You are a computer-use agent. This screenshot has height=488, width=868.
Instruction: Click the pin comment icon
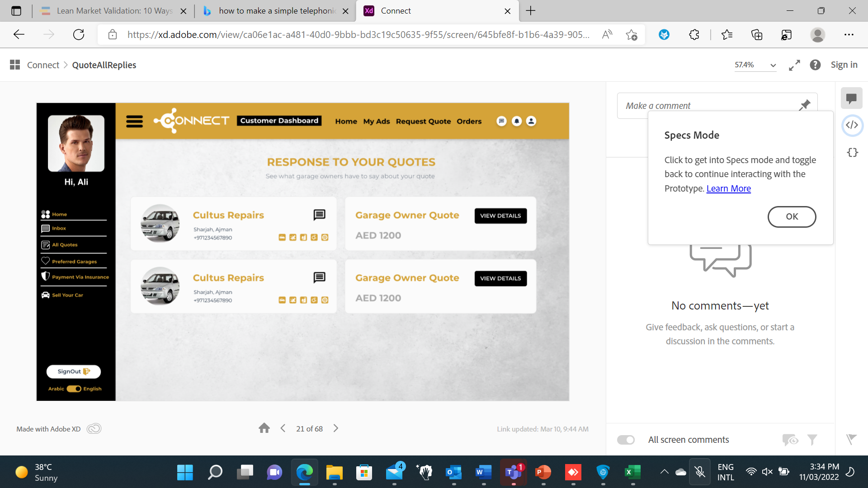click(x=805, y=105)
